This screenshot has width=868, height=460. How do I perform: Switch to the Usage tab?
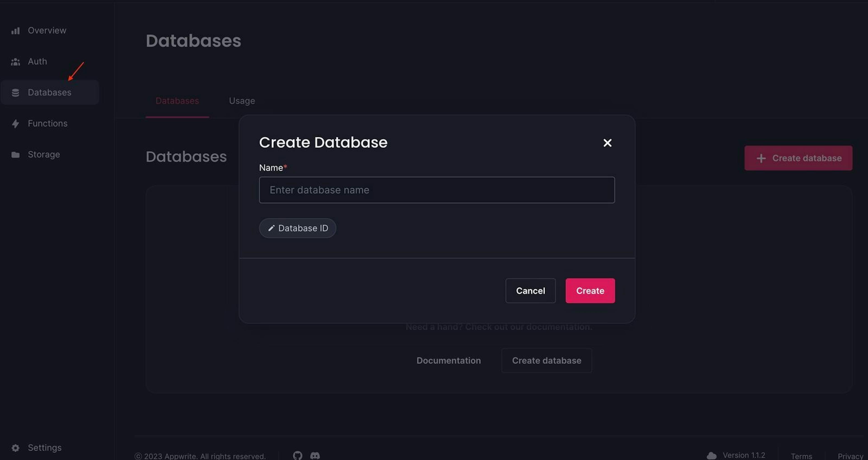pos(242,101)
